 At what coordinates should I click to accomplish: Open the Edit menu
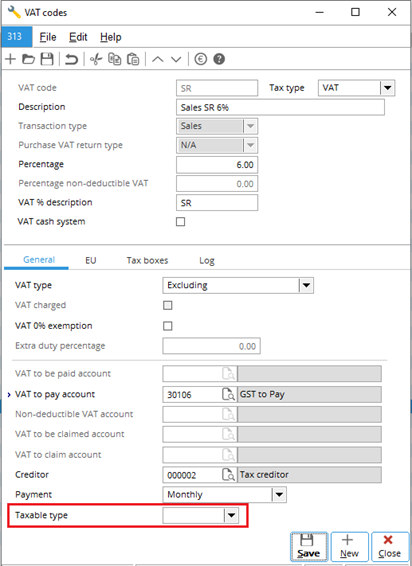(78, 37)
